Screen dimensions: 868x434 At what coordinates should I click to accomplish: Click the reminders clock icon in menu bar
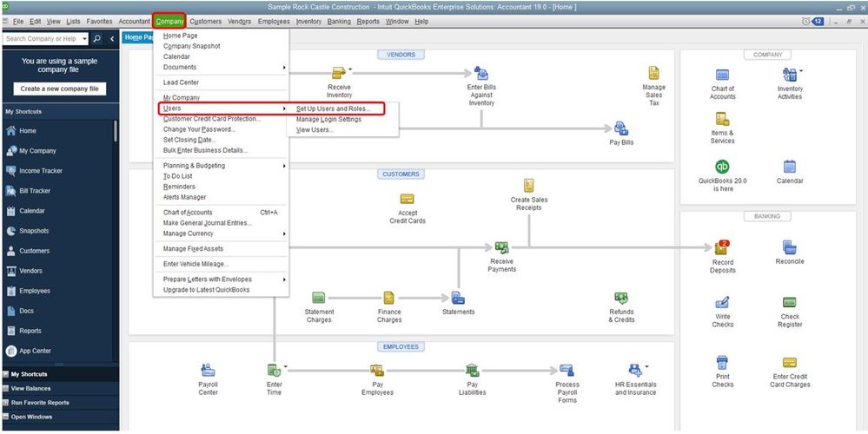click(x=806, y=22)
